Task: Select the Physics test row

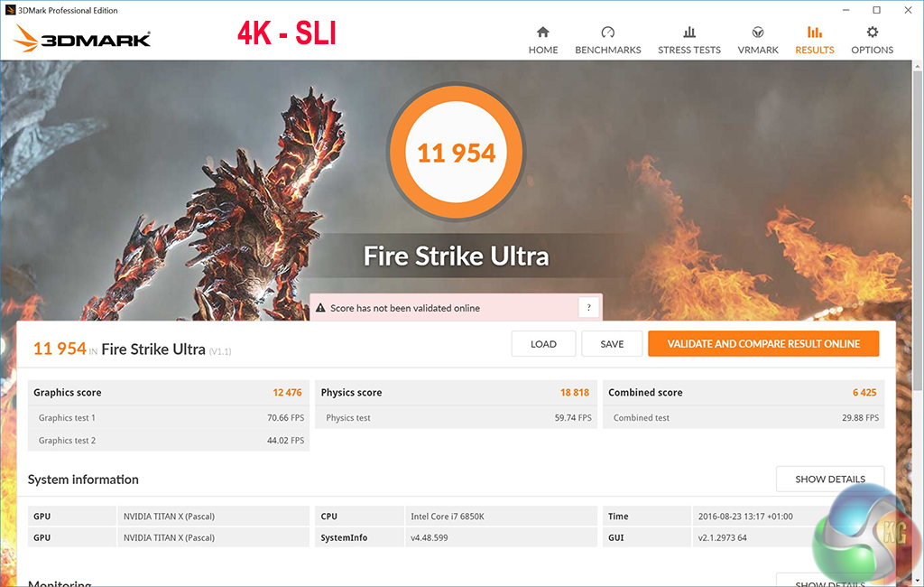Action: (x=456, y=418)
